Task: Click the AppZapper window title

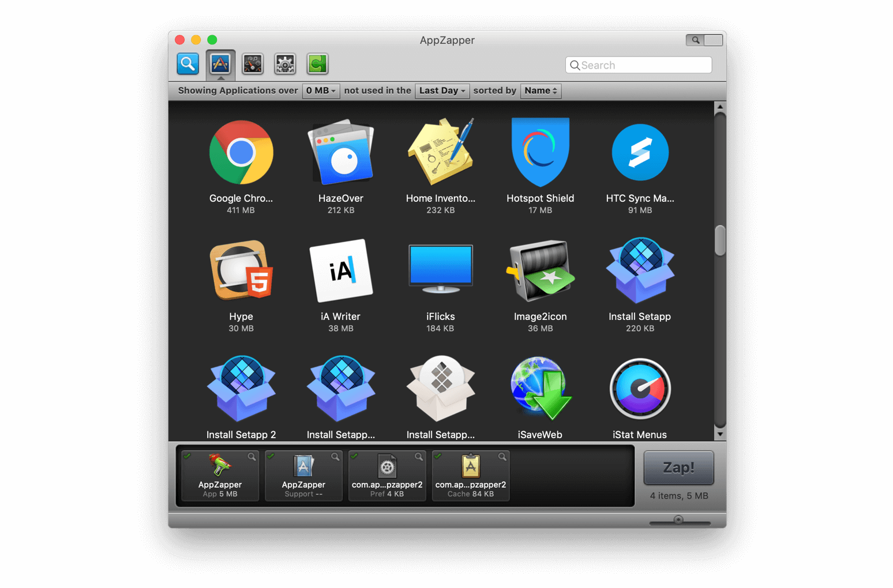Action: pos(447,40)
